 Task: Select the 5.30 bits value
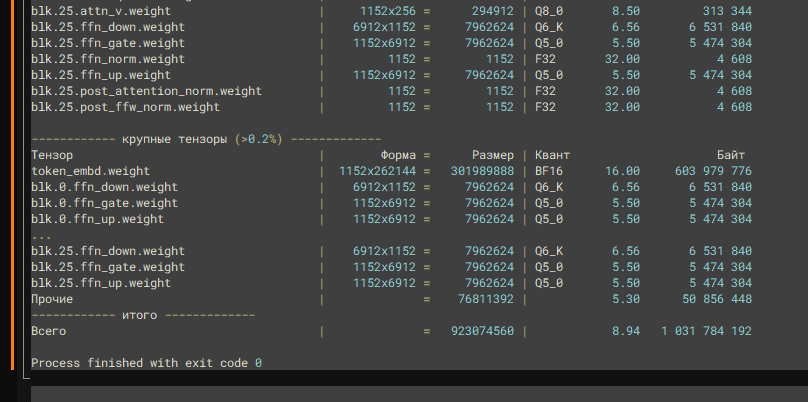click(x=626, y=299)
